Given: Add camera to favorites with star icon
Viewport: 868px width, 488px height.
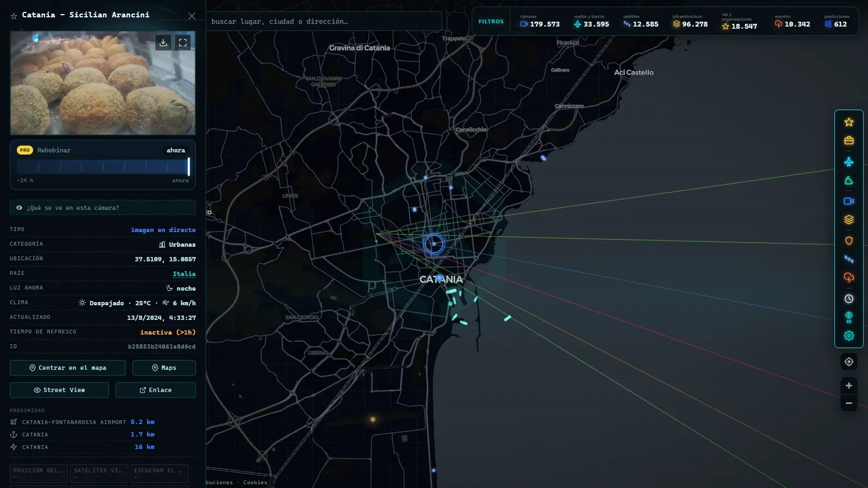Looking at the screenshot, I should pos(14,16).
